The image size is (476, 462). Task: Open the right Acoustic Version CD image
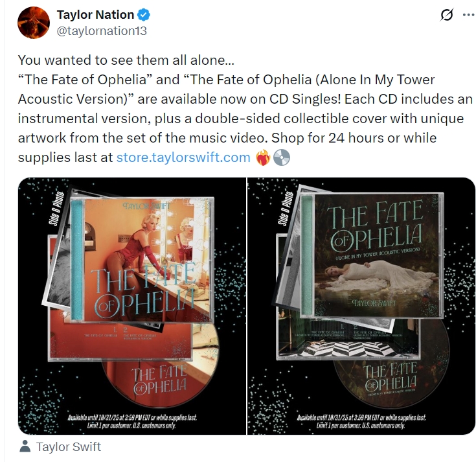pos(361,306)
